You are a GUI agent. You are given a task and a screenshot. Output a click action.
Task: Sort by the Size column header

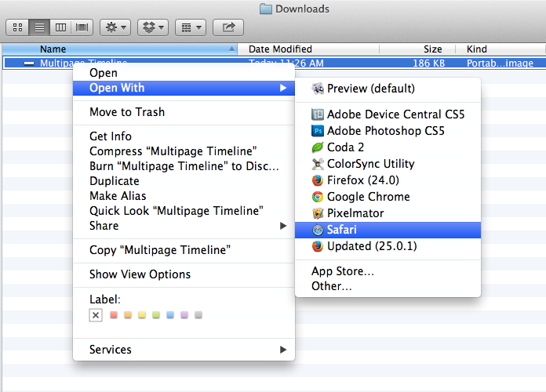pyautogui.click(x=417, y=49)
